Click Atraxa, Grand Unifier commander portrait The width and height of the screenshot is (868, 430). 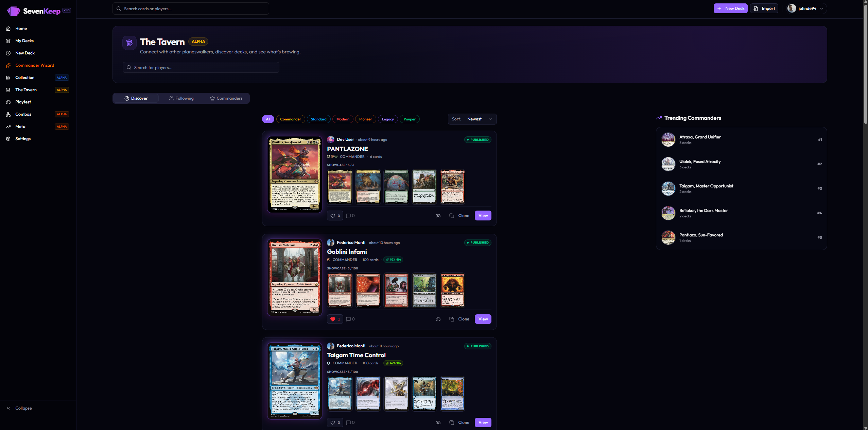[x=668, y=139]
